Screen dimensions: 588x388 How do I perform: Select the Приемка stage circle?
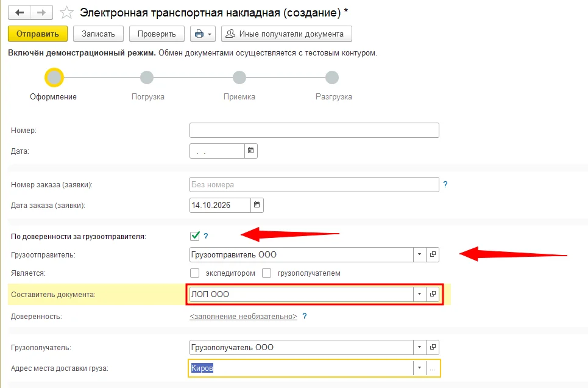[x=239, y=77]
